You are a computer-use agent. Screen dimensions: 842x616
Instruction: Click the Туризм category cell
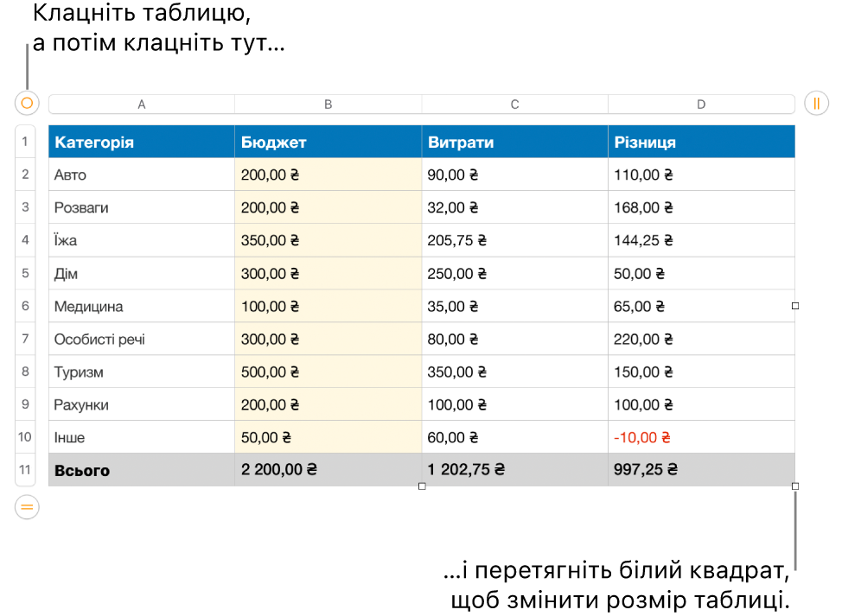tap(142, 372)
